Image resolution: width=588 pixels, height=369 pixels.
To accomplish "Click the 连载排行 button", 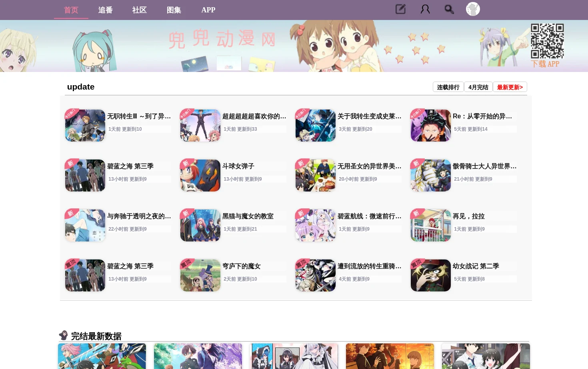I will [448, 87].
